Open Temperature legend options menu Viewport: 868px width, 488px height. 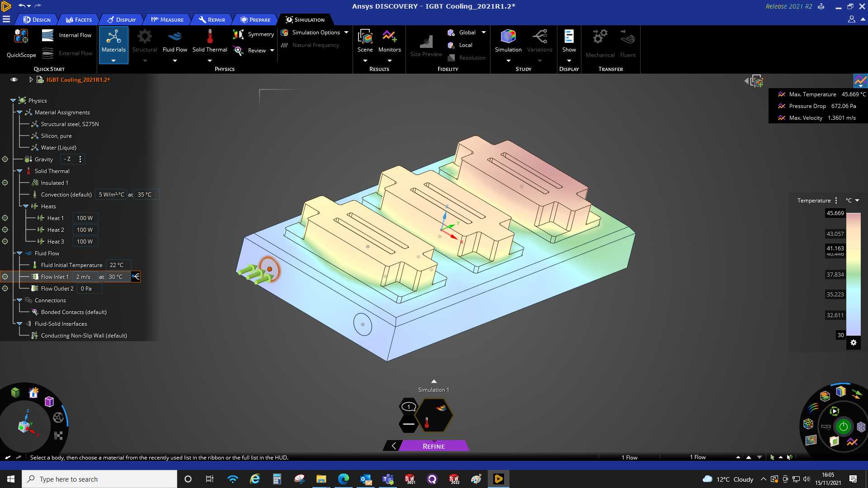(x=836, y=201)
